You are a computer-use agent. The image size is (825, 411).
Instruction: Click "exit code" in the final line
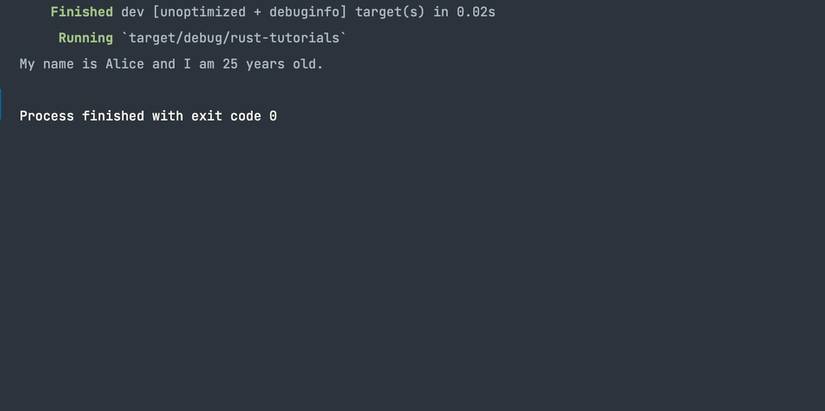[225, 116]
